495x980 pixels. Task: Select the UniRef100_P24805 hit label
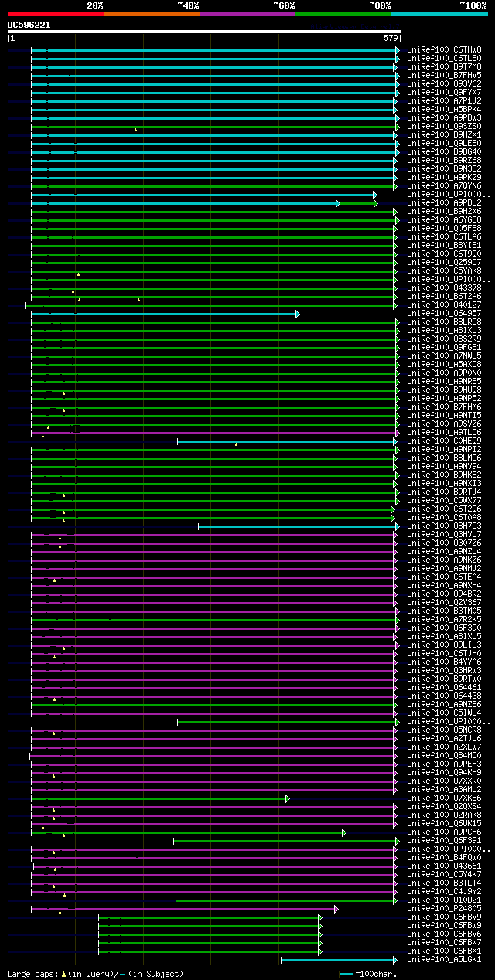[x=444, y=908]
